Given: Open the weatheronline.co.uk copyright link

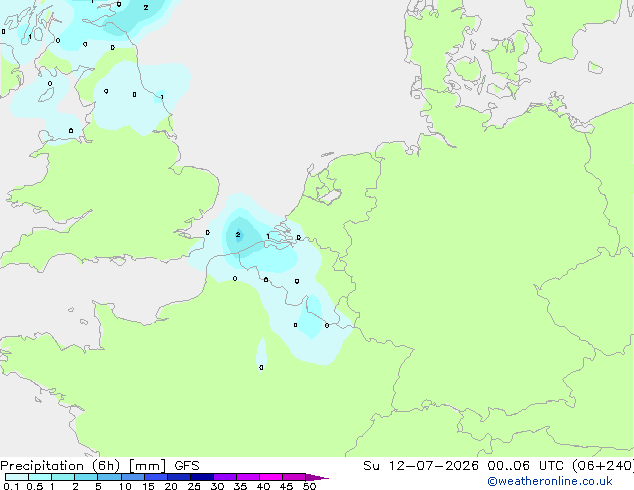Looking at the screenshot, I should click(x=550, y=481).
